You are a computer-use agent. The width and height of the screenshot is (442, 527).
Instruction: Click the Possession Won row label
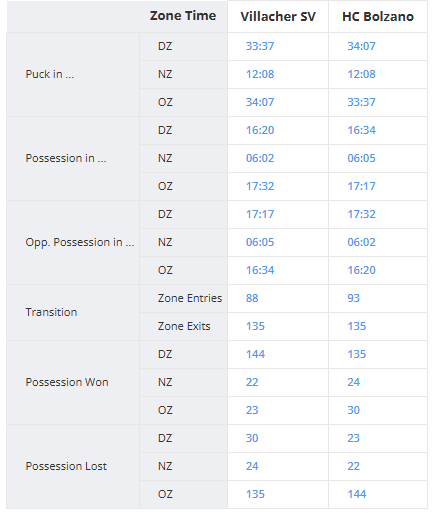[67, 382]
